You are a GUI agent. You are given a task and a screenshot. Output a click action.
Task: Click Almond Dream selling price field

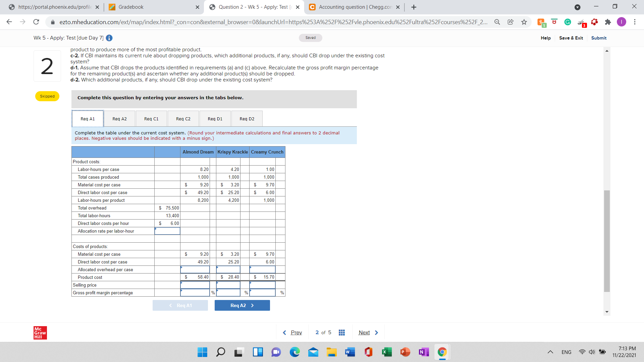pos(195,285)
